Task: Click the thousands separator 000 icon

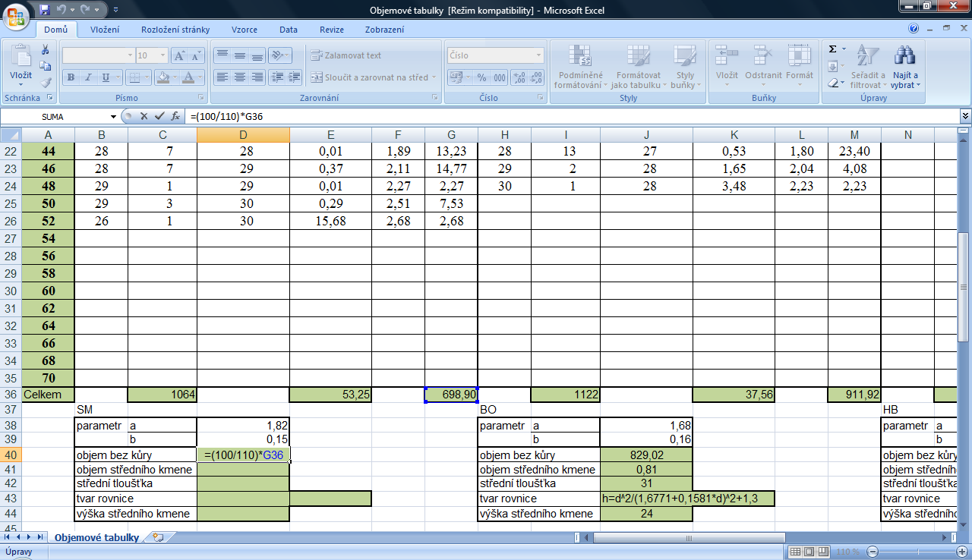Action: 500,77
